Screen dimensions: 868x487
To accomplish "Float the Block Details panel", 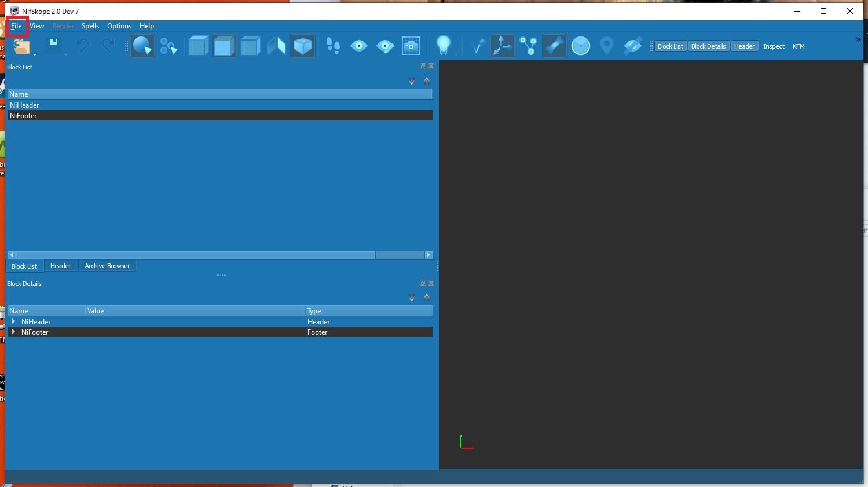I will (423, 283).
